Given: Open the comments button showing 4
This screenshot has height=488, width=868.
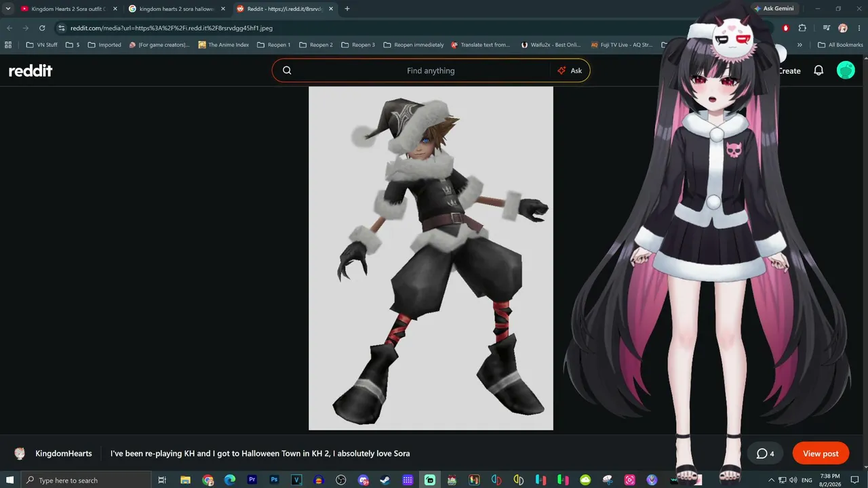Looking at the screenshot, I should [765, 453].
